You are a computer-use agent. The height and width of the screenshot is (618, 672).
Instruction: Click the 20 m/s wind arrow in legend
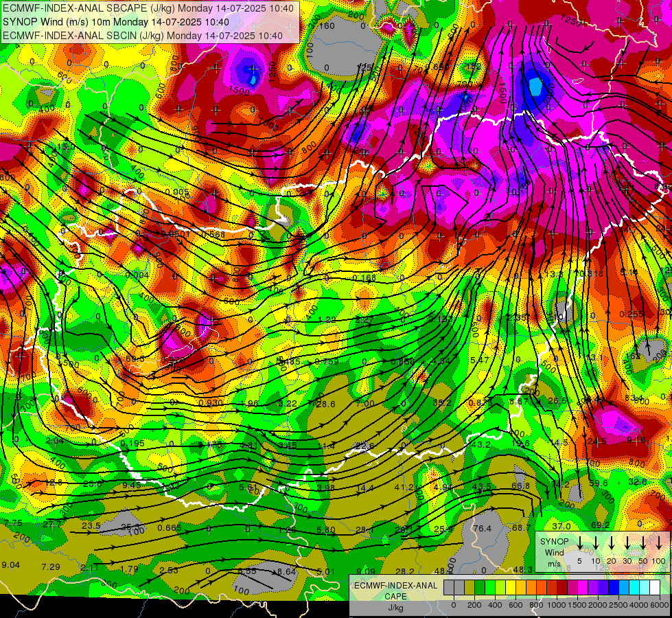(612, 543)
